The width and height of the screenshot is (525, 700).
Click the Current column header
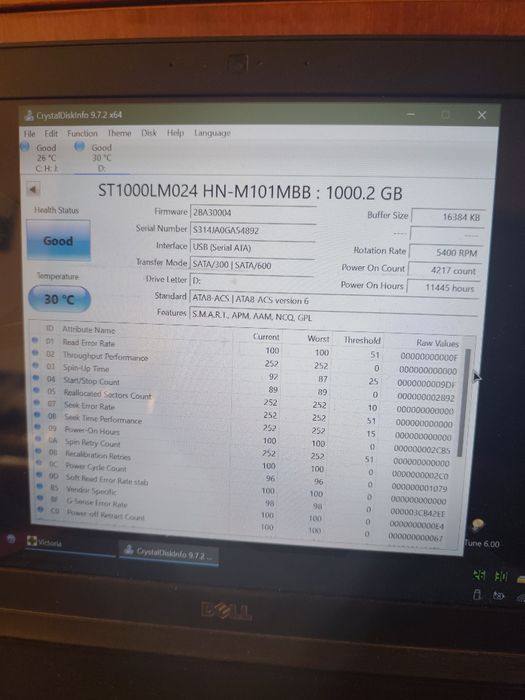[x=266, y=337]
